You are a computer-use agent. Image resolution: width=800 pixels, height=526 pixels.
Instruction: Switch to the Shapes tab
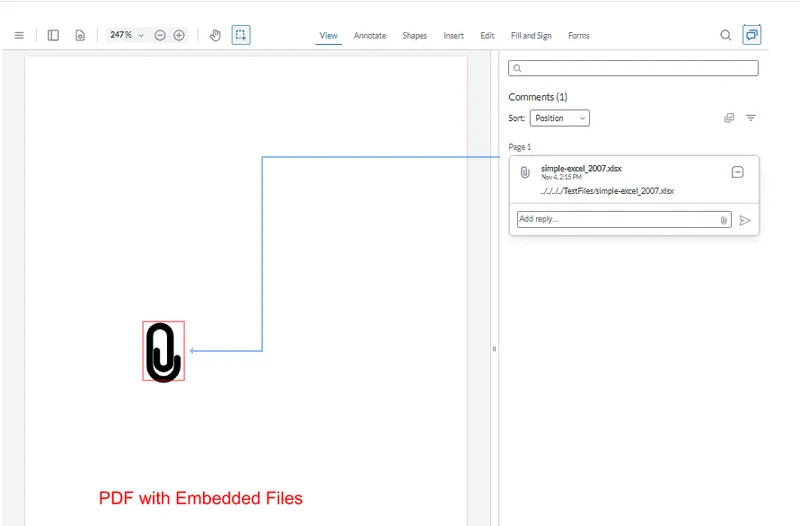pyautogui.click(x=414, y=36)
